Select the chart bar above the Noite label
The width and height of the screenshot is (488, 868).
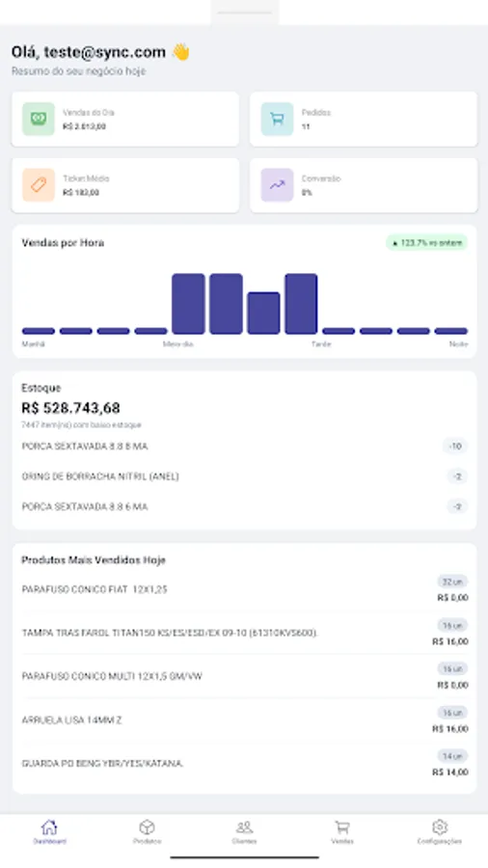pyautogui.click(x=451, y=331)
